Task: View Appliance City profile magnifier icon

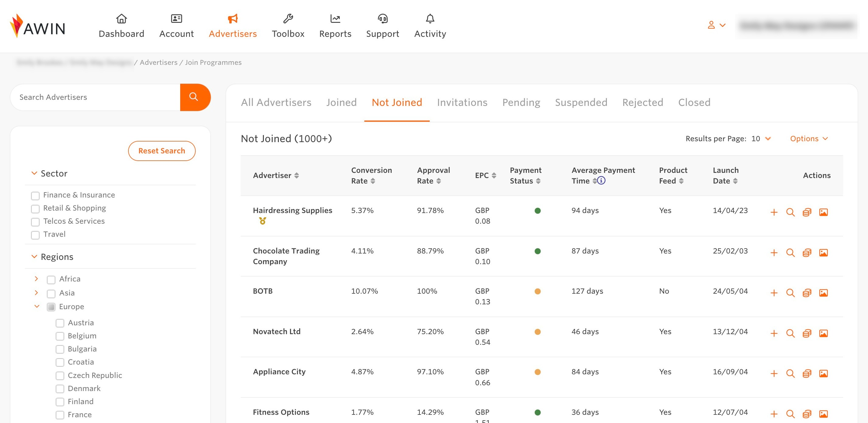Action: coord(790,373)
